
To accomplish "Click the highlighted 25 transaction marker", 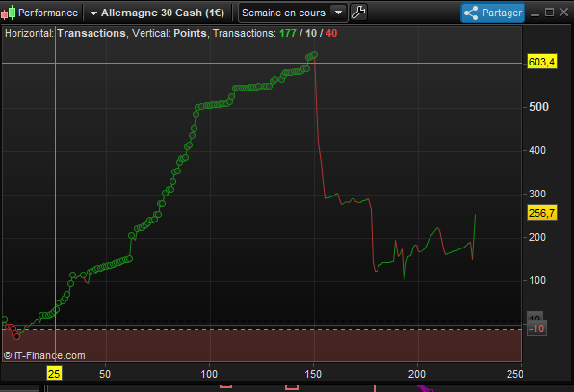I will pyautogui.click(x=54, y=374).
